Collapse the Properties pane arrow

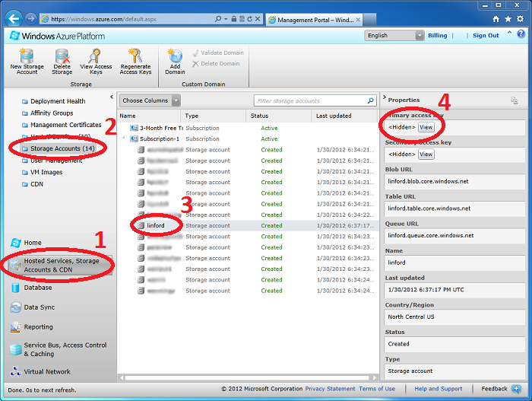pyautogui.click(x=385, y=97)
